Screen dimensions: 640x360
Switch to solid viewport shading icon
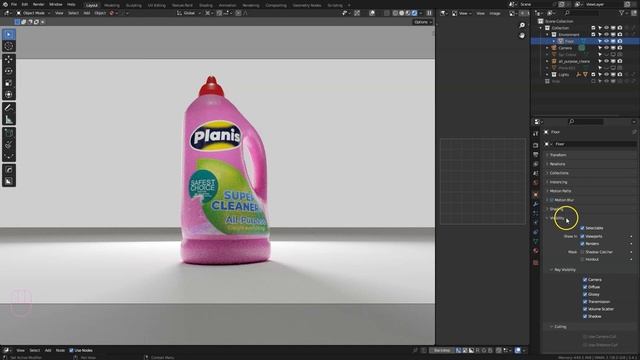(x=402, y=13)
